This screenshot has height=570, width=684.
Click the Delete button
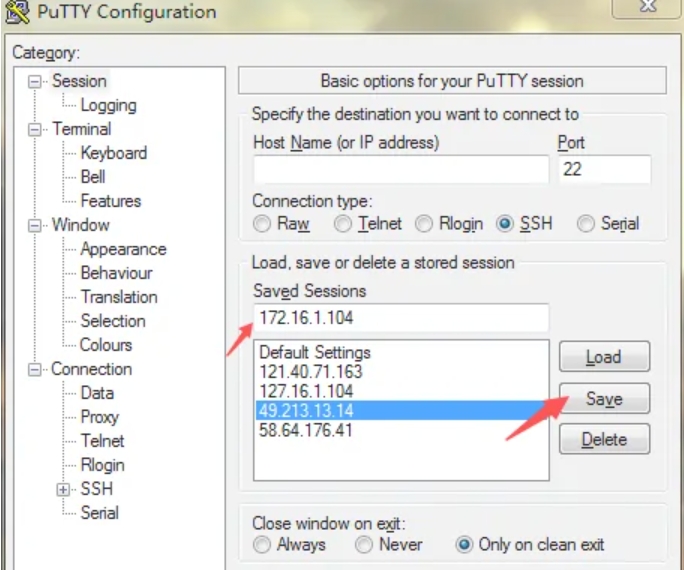605,439
